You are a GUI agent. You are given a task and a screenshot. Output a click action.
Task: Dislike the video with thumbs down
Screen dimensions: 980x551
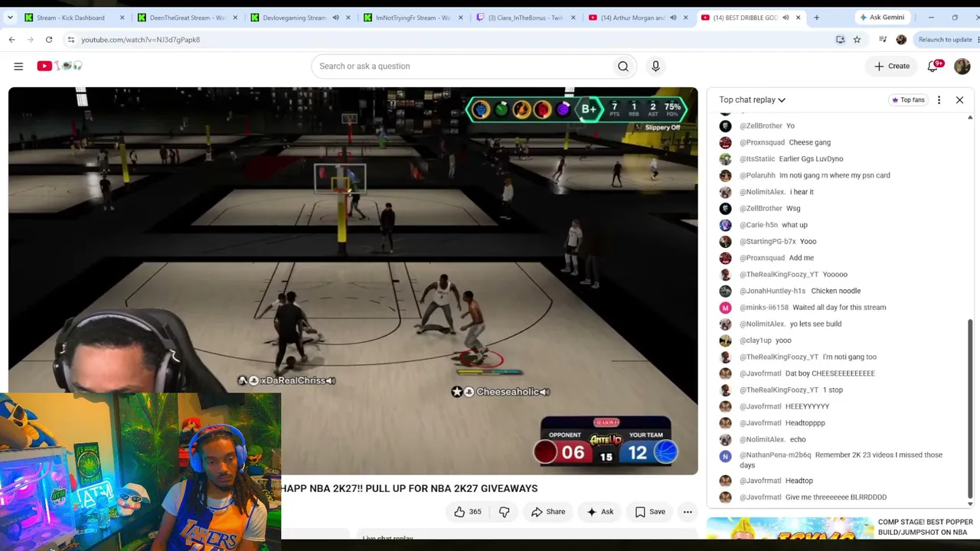[x=505, y=512]
